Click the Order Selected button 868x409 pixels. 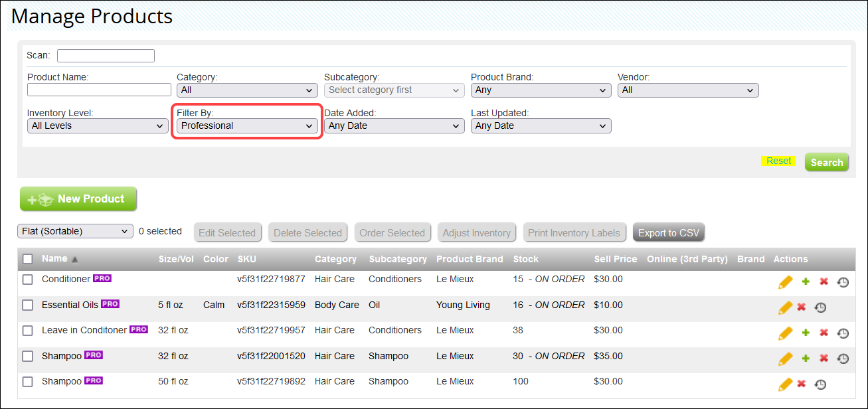pyautogui.click(x=392, y=232)
